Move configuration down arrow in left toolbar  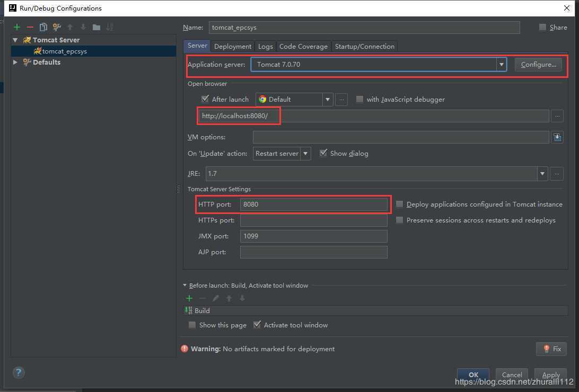pos(83,27)
